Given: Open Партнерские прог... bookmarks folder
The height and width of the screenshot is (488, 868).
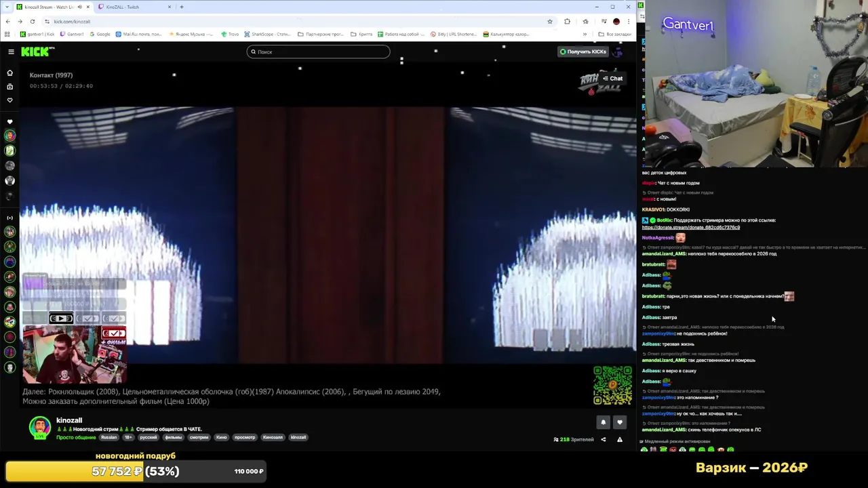Looking at the screenshot, I should (x=319, y=34).
